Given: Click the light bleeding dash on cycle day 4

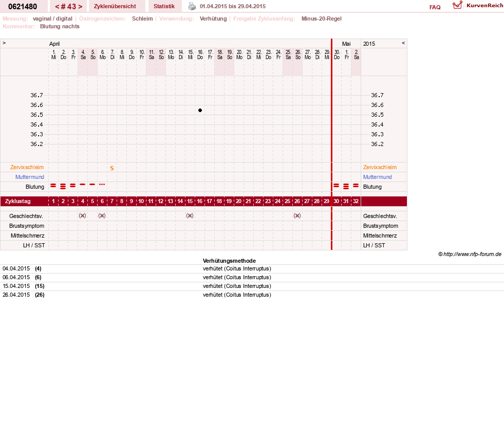Looking at the screenshot, I should coord(83,185).
